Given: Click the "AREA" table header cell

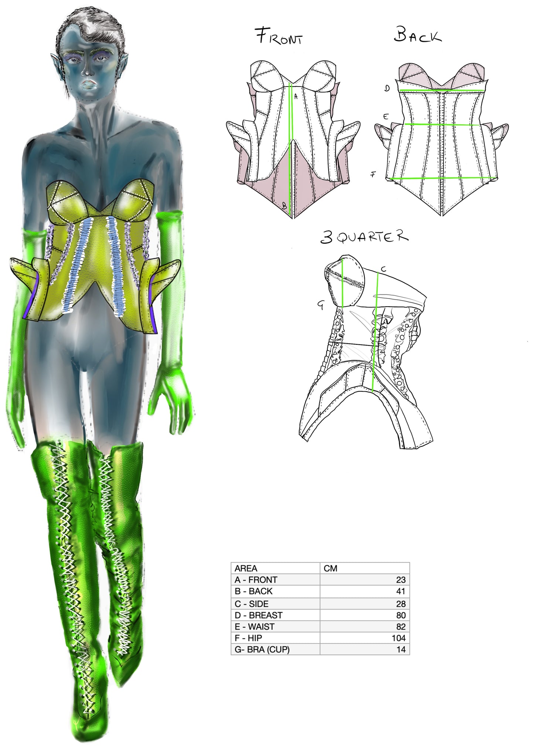Looking at the screenshot, I should (275, 568).
